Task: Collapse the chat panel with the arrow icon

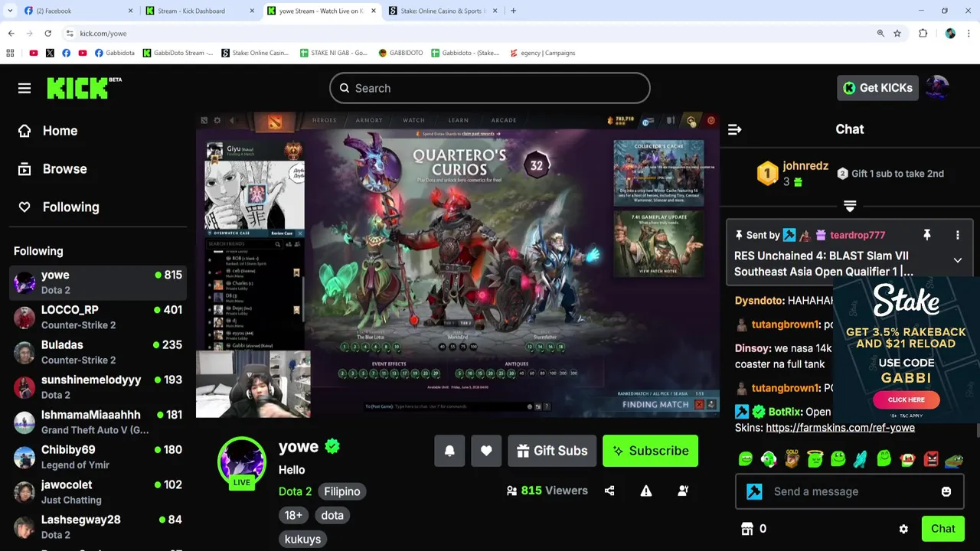Action: coord(734,129)
